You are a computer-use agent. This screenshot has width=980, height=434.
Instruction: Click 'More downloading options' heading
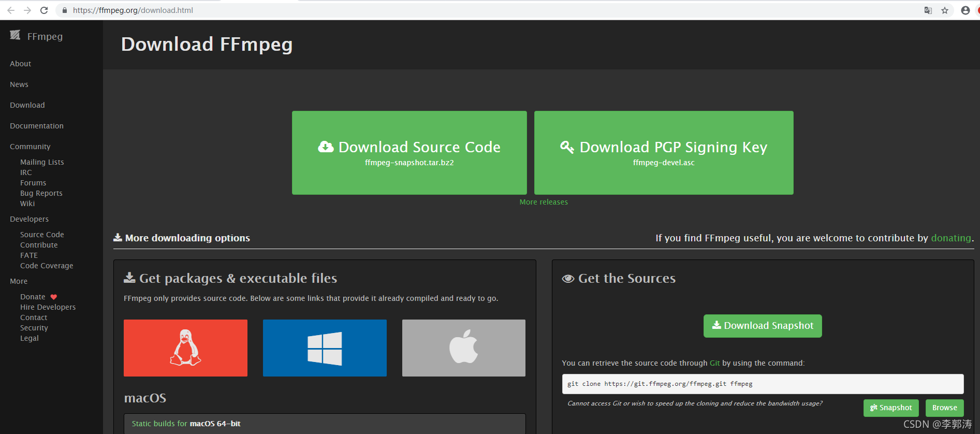[182, 238]
